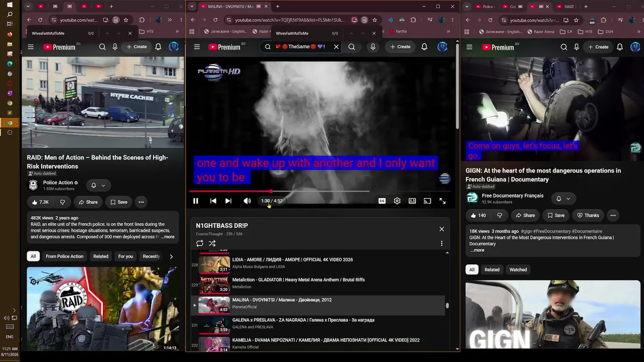Open the guide menu in the left YouTube window
The height and width of the screenshot is (362, 644).
[x=31, y=47]
